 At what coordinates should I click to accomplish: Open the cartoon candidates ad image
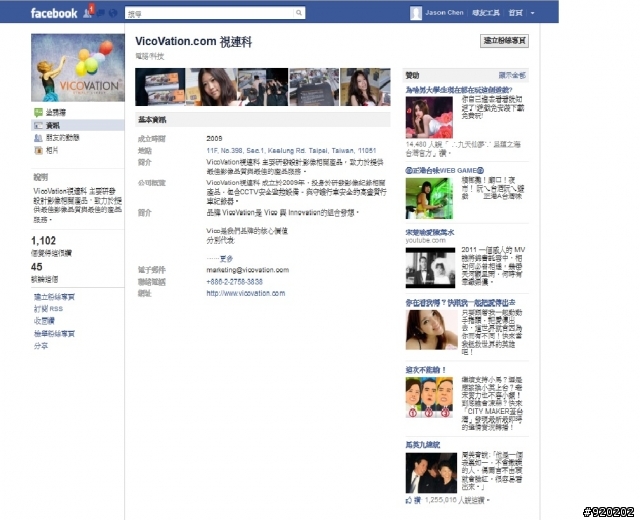tap(429, 397)
